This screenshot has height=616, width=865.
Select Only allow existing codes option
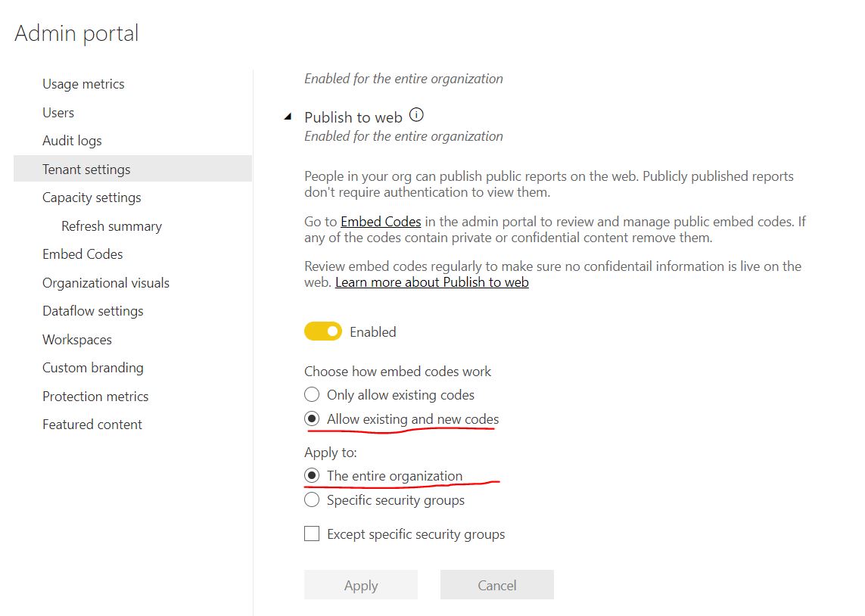pos(312,395)
